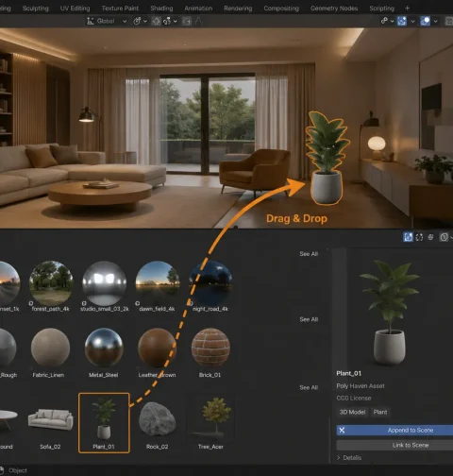
Task: Click the small badge icon beside dawn_field_4k
Action: [x=137, y=303]
